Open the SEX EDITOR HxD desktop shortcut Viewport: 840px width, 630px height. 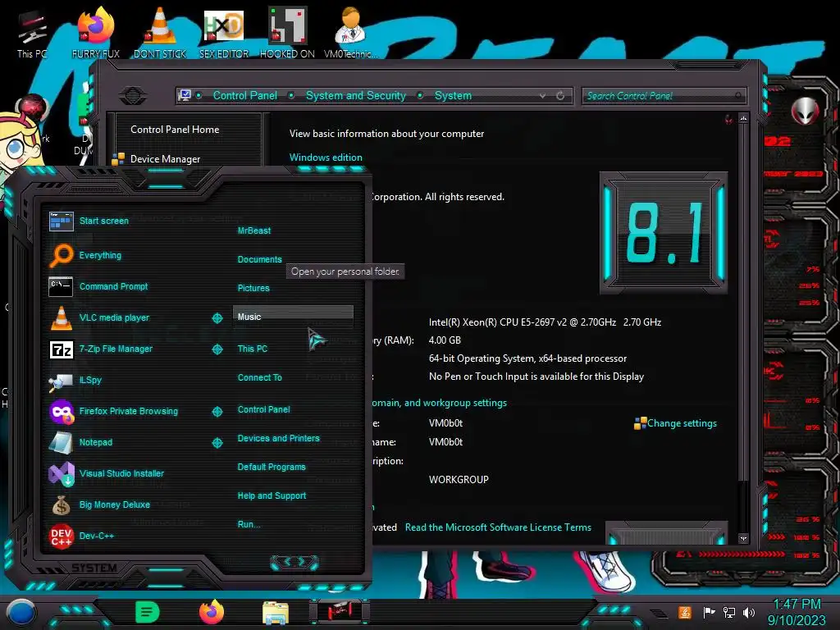click(224, 33)
